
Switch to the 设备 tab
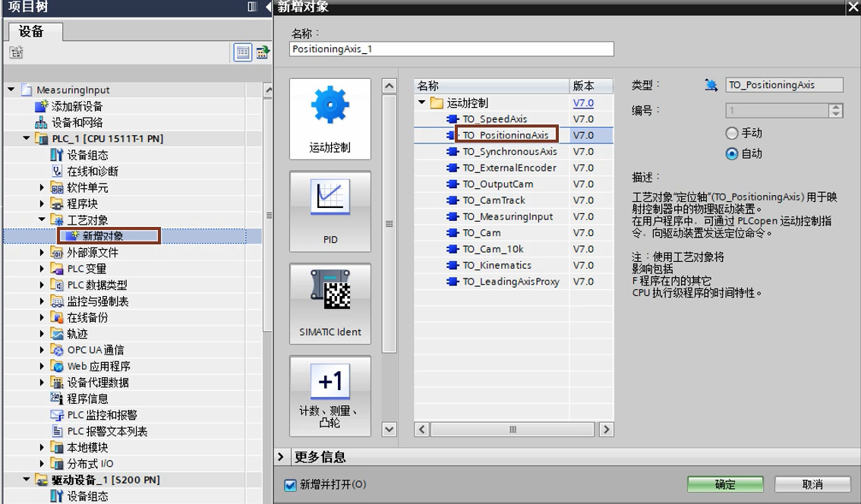31,31
